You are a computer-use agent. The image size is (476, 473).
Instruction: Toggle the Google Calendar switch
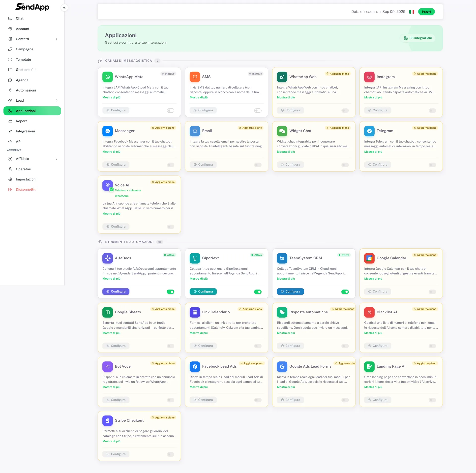point(432,292)
